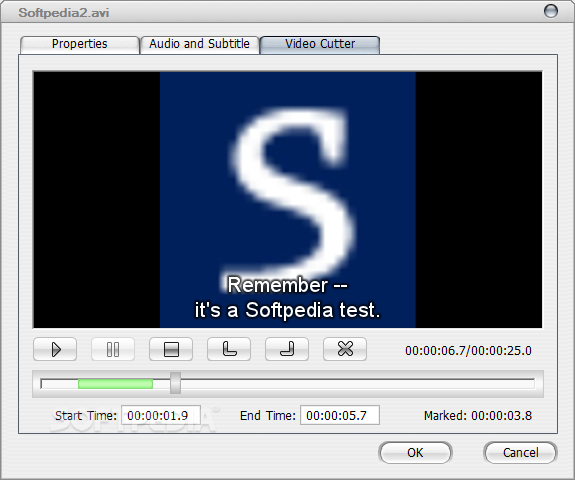Screen dimensions: 575x480
Task: Click the 00:00:06.7/00:00:25.0 time readout
Action: point(468,351)
